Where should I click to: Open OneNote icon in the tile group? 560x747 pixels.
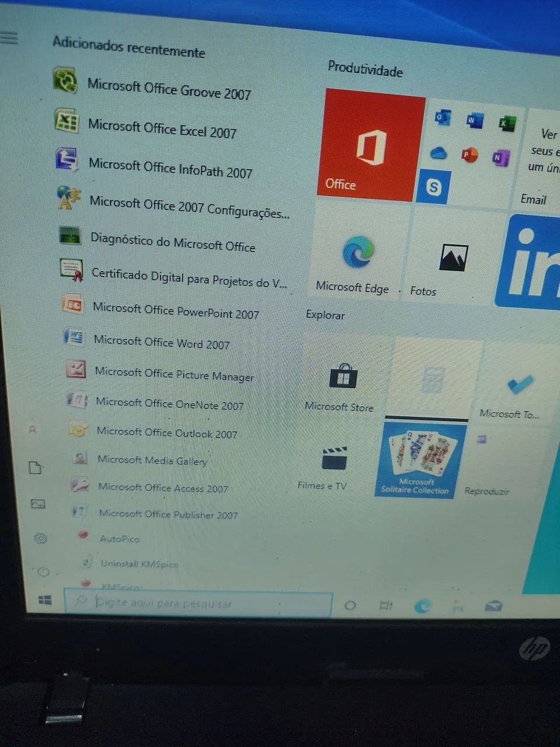pos(501,158)
